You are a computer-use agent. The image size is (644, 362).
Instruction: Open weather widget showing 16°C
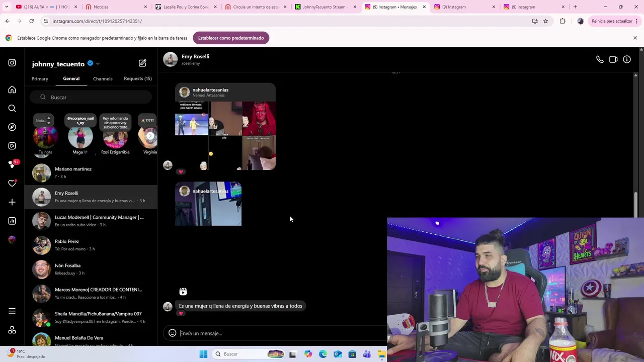[26, 354]
